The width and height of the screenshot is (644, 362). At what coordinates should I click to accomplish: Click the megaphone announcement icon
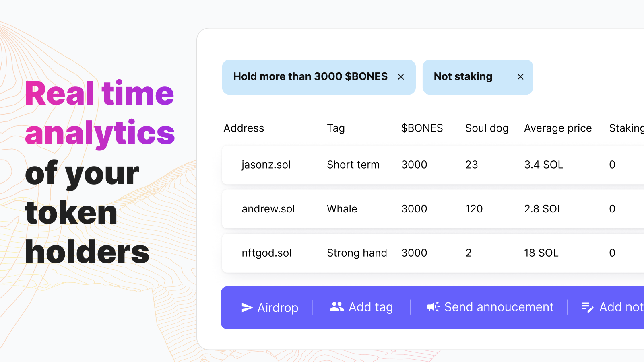433,307
